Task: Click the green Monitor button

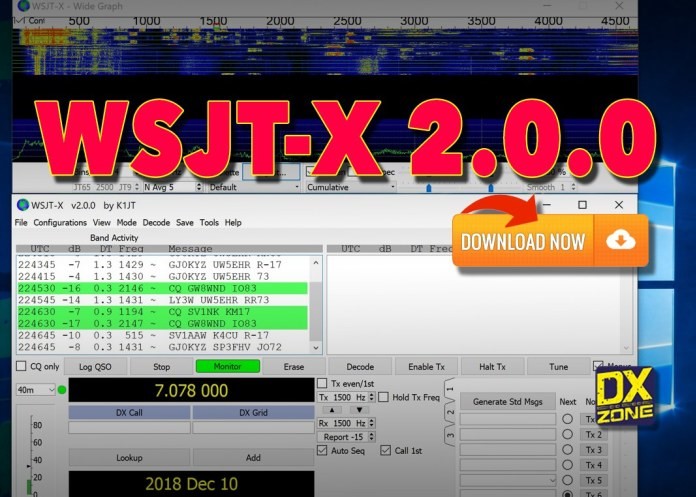Action: (228, 366)
